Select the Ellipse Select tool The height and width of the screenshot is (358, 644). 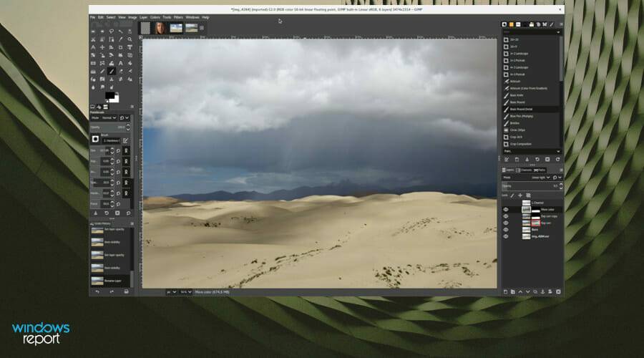point(102,32)
